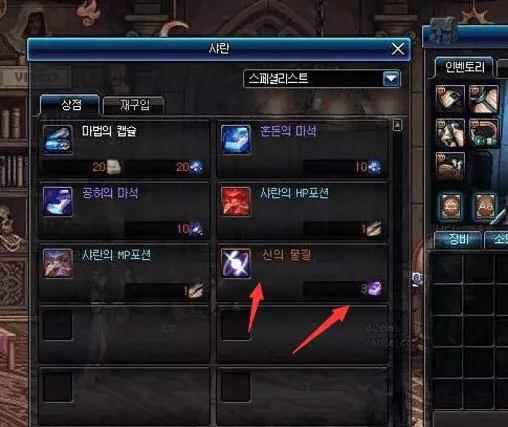Click the Aa card icon above the 장비 tab

click(484, 207)
